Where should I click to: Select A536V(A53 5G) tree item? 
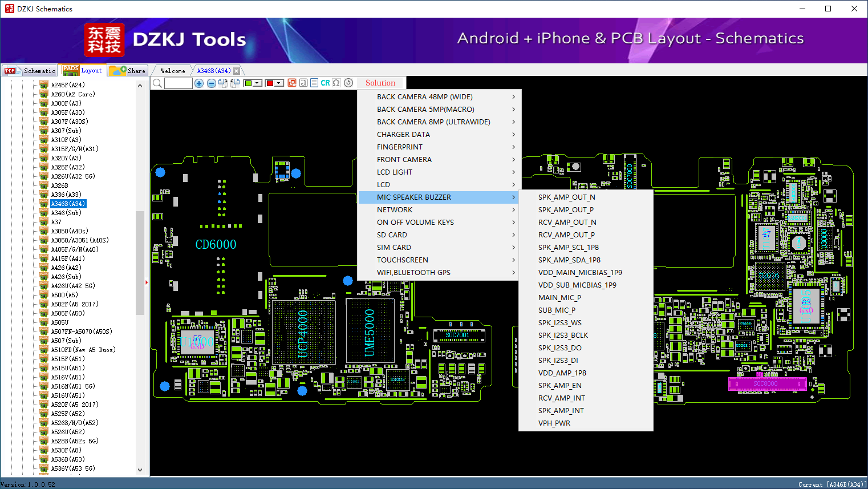coord(73,468)
